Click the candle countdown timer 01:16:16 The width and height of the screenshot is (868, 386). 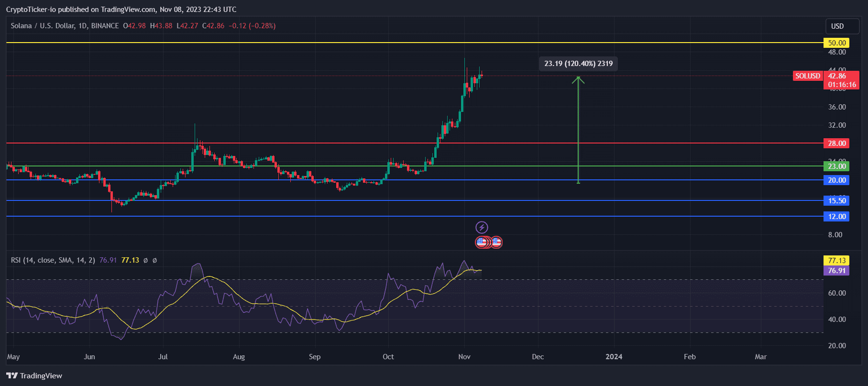pos(842,85)
